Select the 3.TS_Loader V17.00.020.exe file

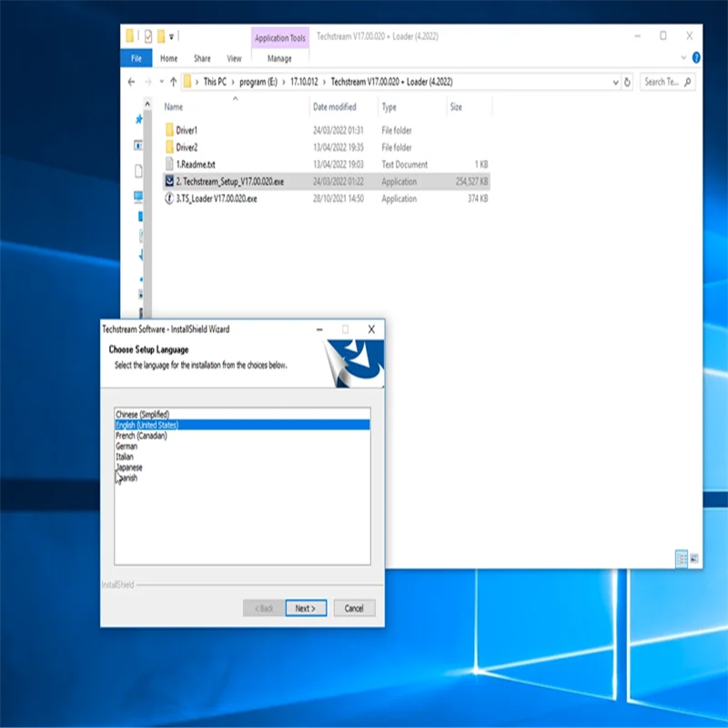click(x=217, y=198)
